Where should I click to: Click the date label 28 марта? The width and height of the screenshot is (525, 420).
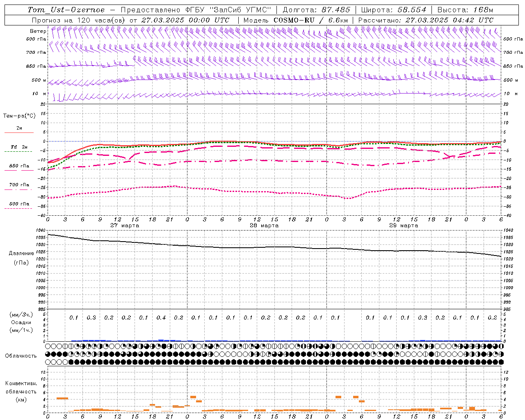(264, 226)
